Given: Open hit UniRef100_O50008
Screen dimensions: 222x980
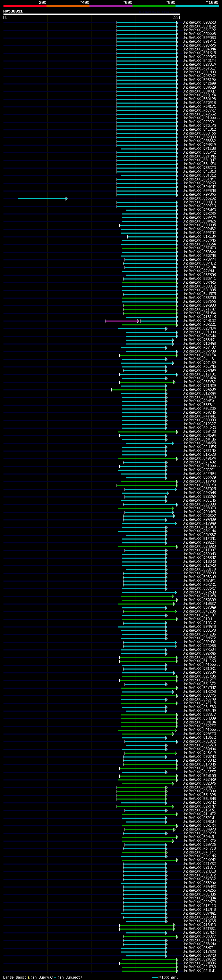Looking at the screenshot, I should pos(199,34).
